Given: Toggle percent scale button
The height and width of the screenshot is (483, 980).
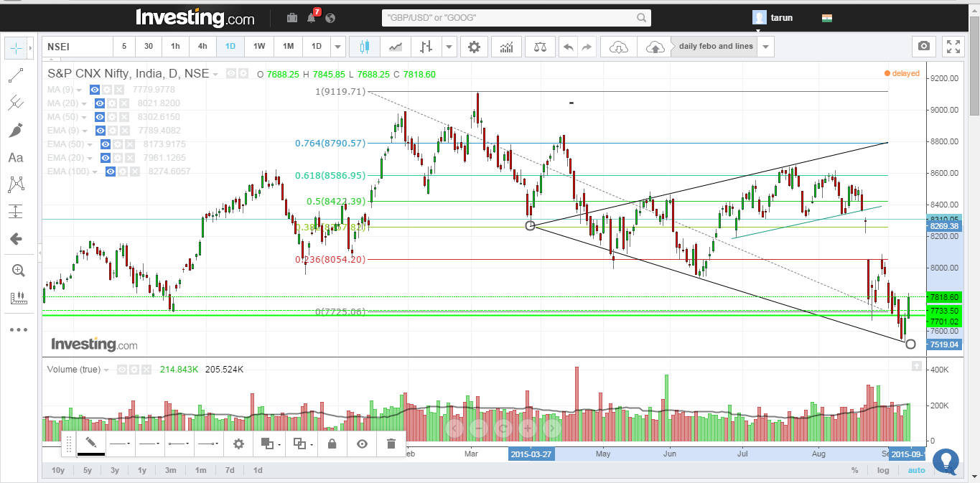Looking at the screenshot, I should pyautogui.click(x=855, y=470).
